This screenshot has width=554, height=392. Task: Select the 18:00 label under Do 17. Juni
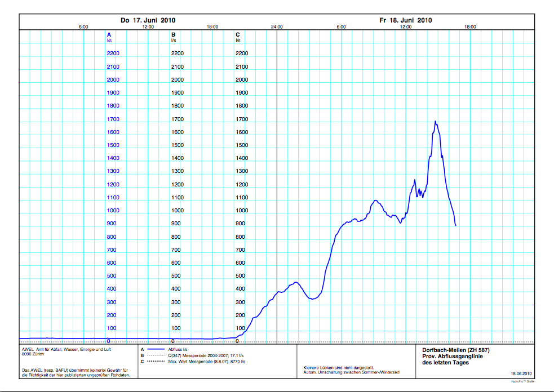coord(212,27)
